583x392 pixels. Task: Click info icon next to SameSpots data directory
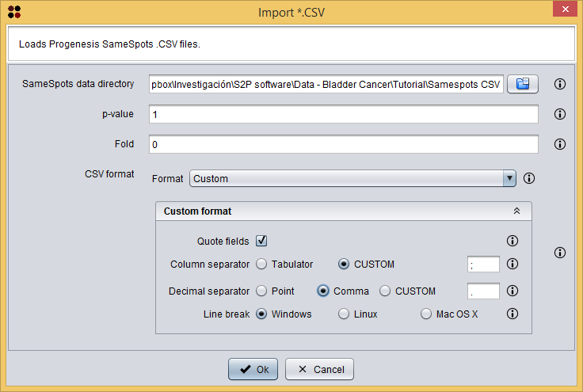pos(559,84)
